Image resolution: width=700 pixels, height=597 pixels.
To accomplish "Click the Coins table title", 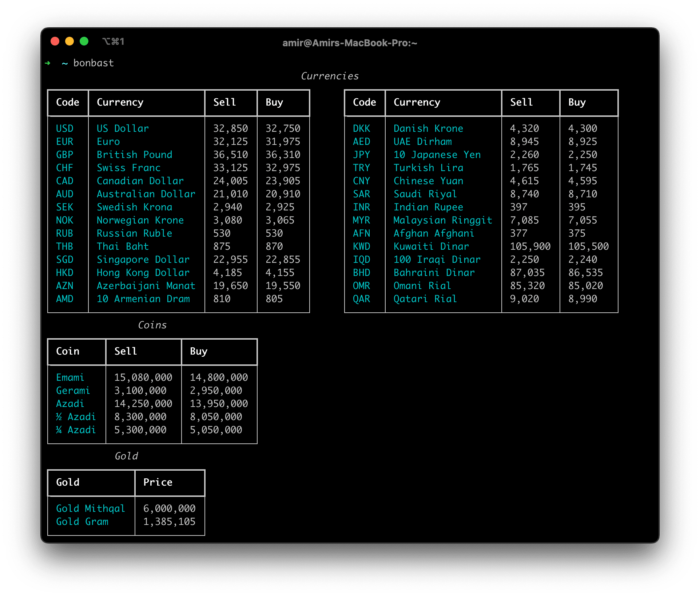I will [152, 325].
